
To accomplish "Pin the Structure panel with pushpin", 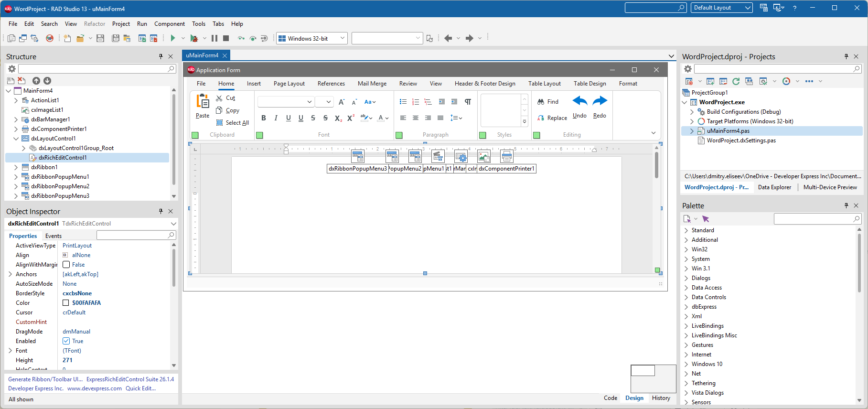I will (161, 56).
